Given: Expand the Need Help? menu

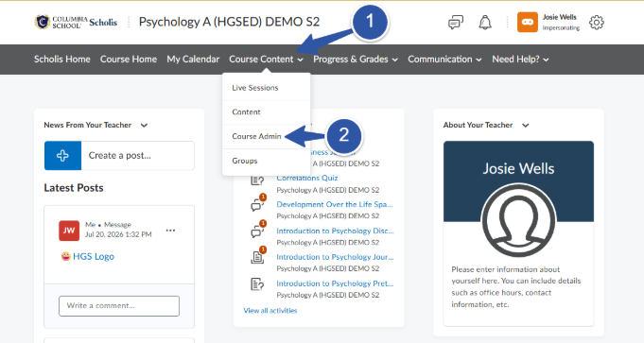Looking at the screenshot, I should pyautogui.click(x=520, y=60).
